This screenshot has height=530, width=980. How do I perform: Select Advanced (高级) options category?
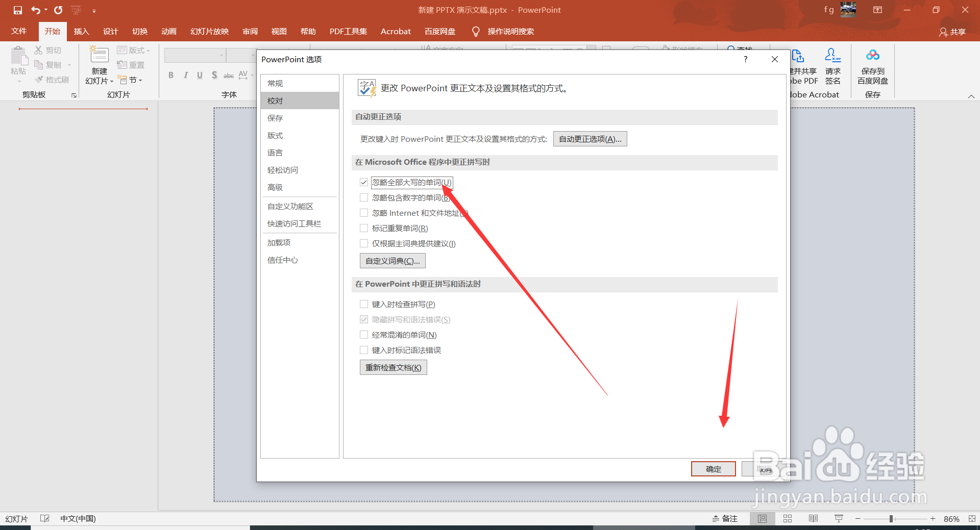300,187
